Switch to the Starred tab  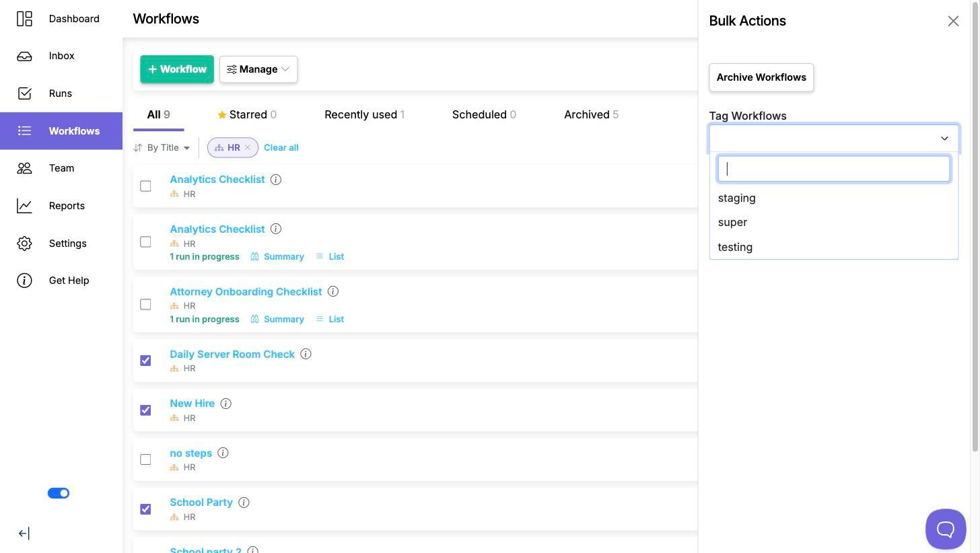247,114
